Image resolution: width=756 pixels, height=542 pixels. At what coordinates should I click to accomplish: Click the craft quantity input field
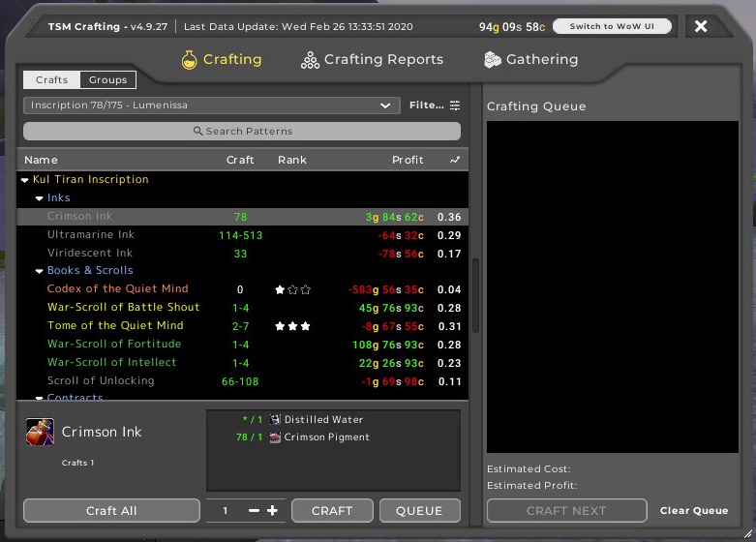point(226,511)
